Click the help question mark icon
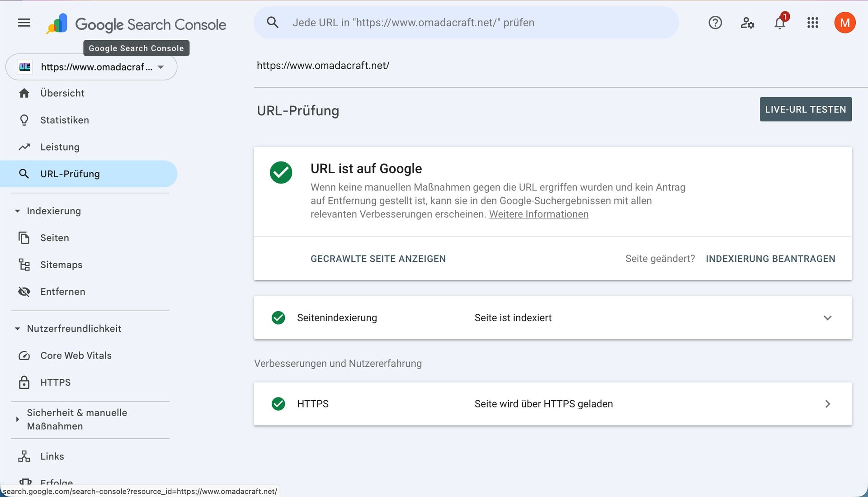The width and height of the screenshot is (868, 497). tap(715, 23)
